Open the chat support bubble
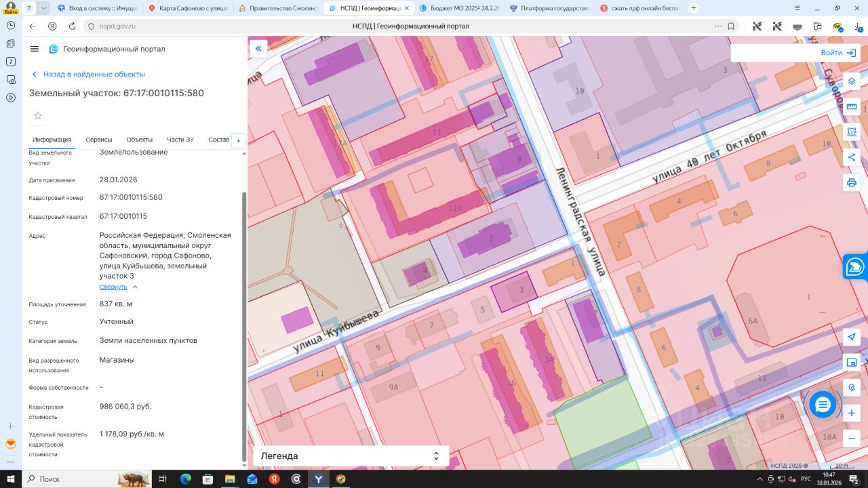 click(823, 405)
